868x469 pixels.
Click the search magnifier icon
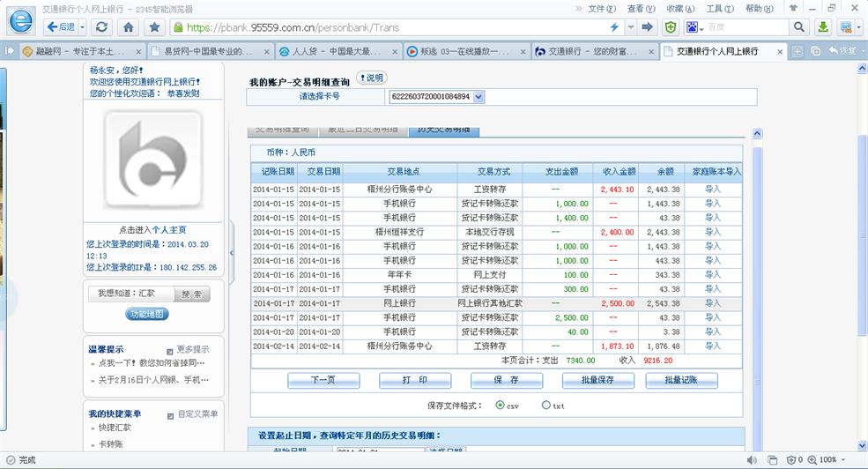[x=799, y=27]
